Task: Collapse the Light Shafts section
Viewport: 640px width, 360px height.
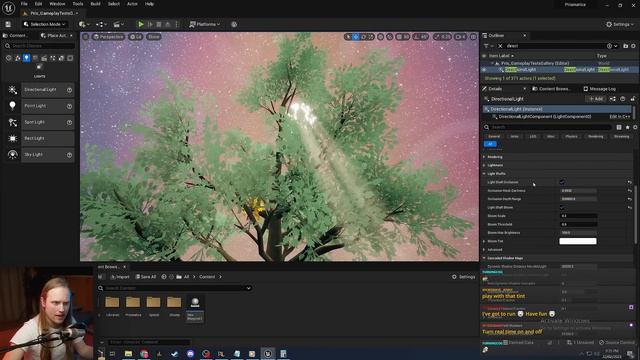Action: (x=484, y=174)
